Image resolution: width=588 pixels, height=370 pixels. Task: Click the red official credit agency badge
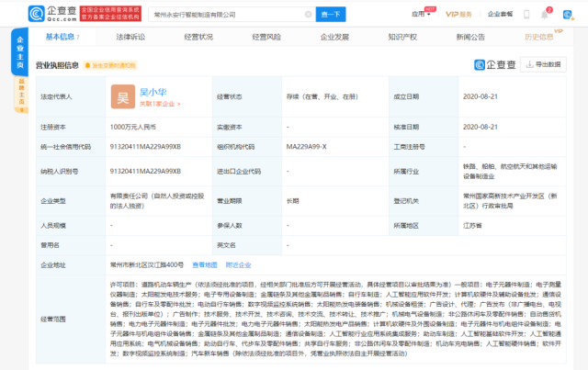(x=110, y=14)
